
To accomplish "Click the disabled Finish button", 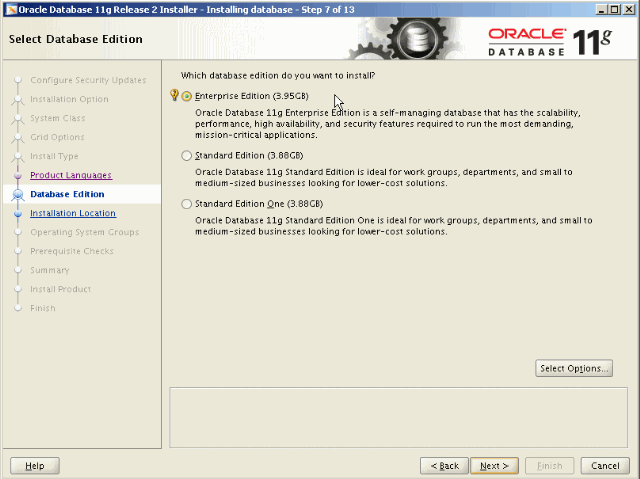I will pyautogui.click(x=549, y=466).
